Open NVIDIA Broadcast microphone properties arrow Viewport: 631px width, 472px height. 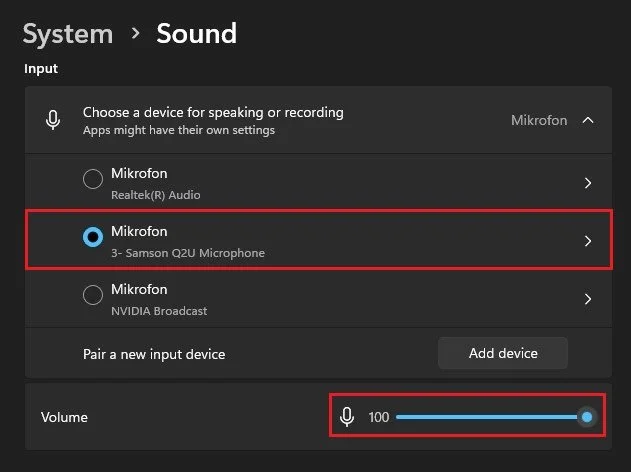click(588, 298)
